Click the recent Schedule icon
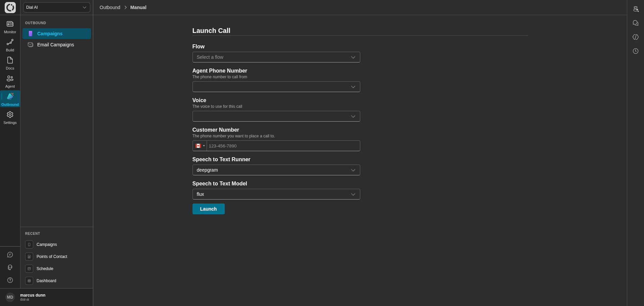 point(29,269)
